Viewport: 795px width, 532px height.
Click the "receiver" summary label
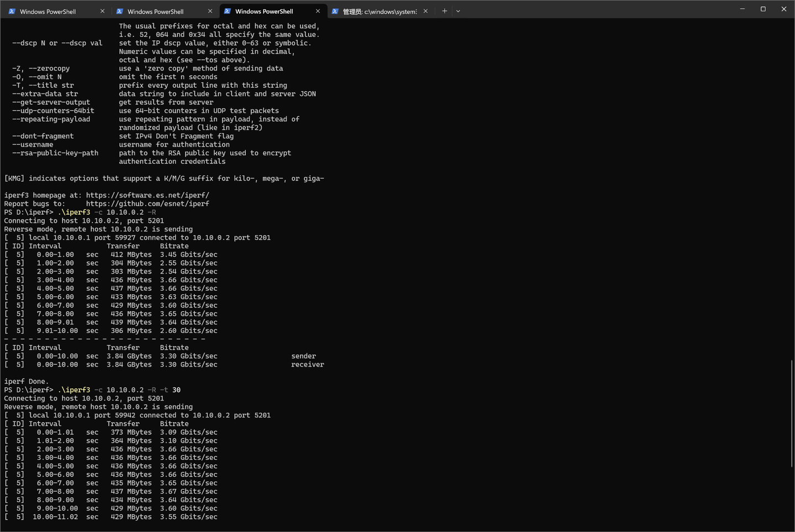pos(308,365)
